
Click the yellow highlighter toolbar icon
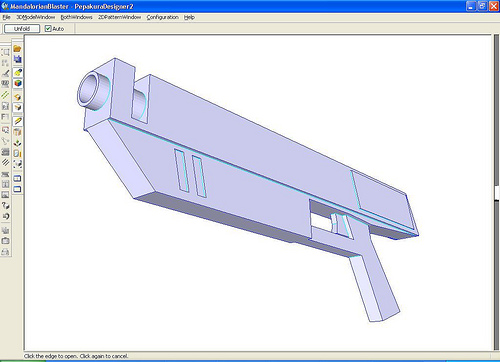pyautogui.click(x=18, y=72)
